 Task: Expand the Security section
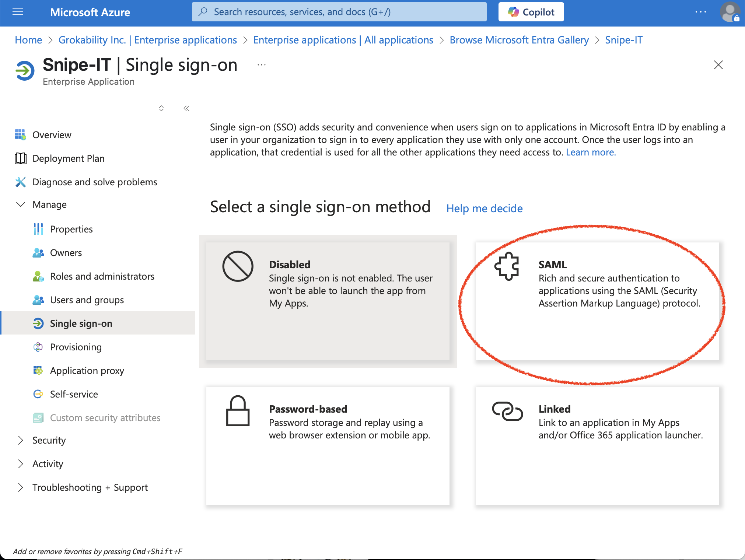coord(21,440)
